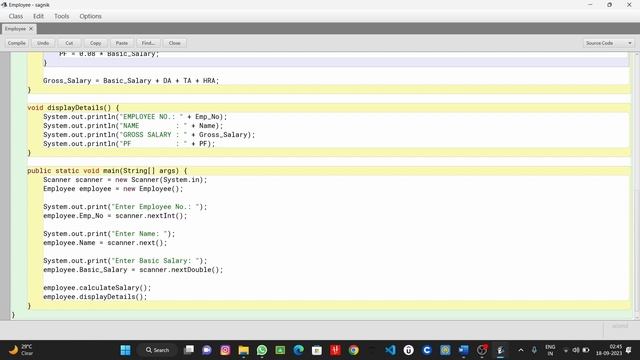Click the 'Employee employee = new Employee();' line
Screen dimensions: 640x360
[x=113, y=189]
